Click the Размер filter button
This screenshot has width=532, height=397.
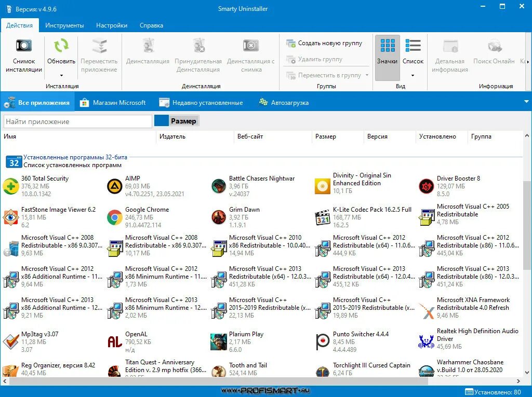pyautogui.click(x=183, y=121)
